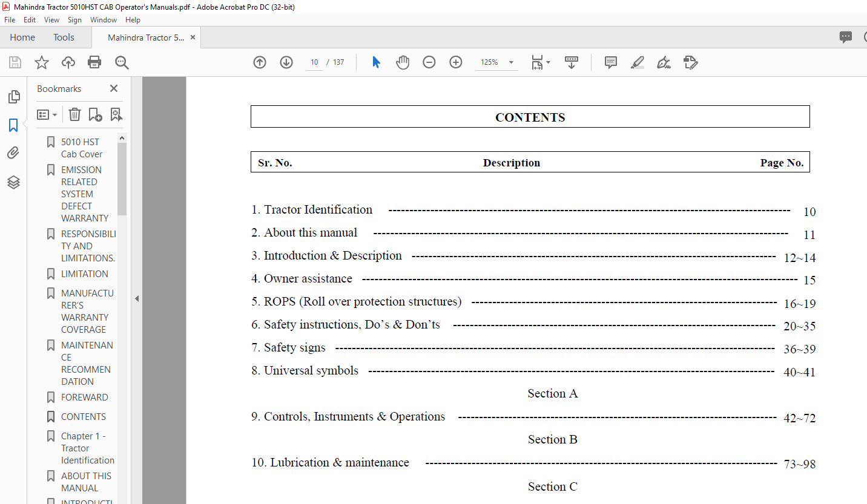Click the page number input field
Screen dimensions: 867x504
pyautogui.click(x=314, y=62)
